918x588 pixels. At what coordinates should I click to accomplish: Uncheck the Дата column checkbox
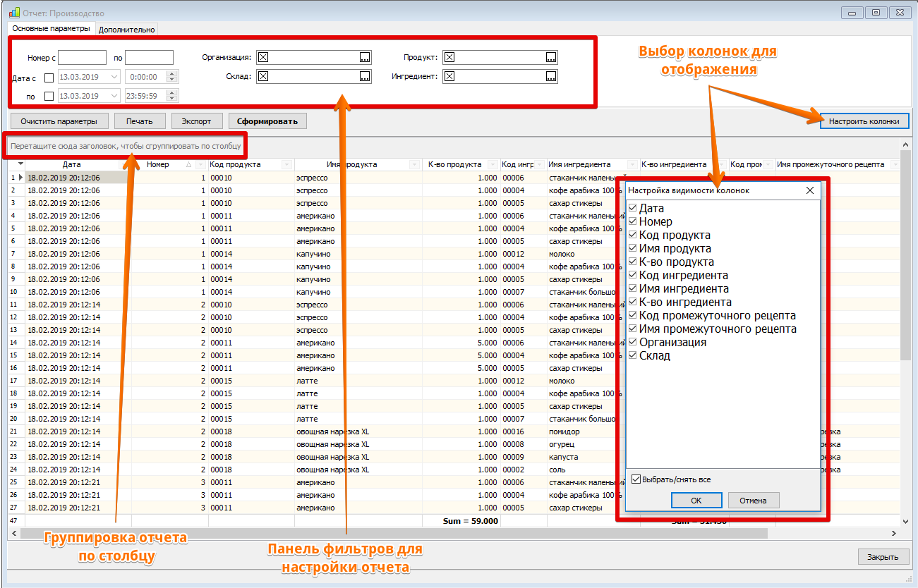pos(633,209)
